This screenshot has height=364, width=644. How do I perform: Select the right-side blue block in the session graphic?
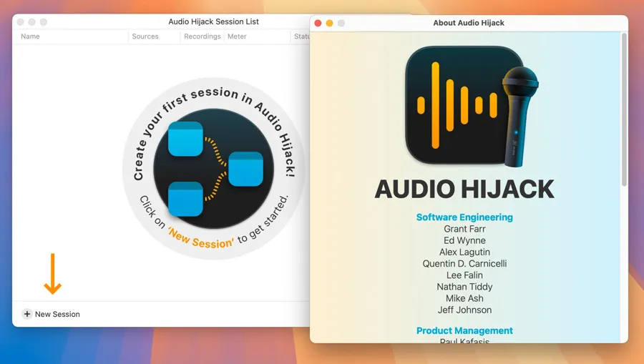point(245,169)
